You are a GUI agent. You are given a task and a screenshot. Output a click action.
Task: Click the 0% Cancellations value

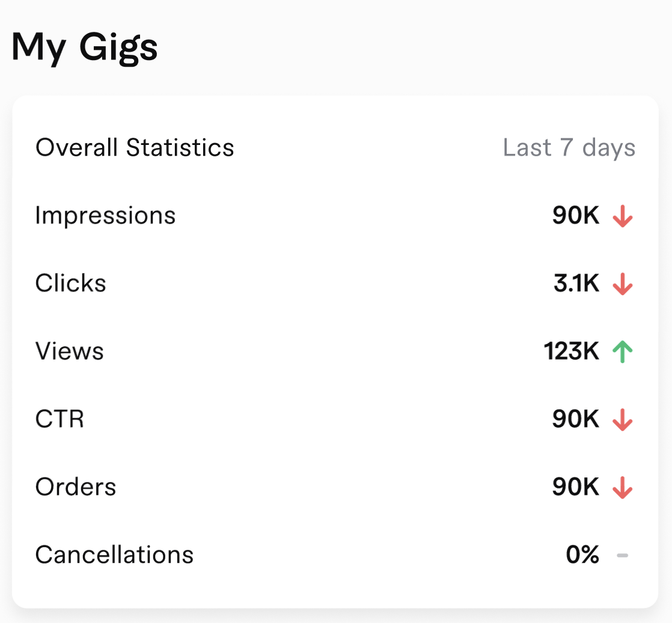click(582, 555)
